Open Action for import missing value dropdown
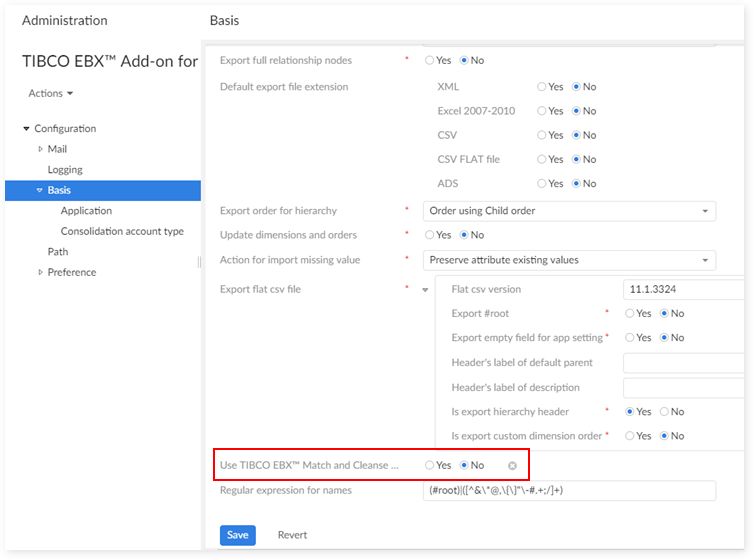This screenshot has height=559, width=753. (568, 260)
